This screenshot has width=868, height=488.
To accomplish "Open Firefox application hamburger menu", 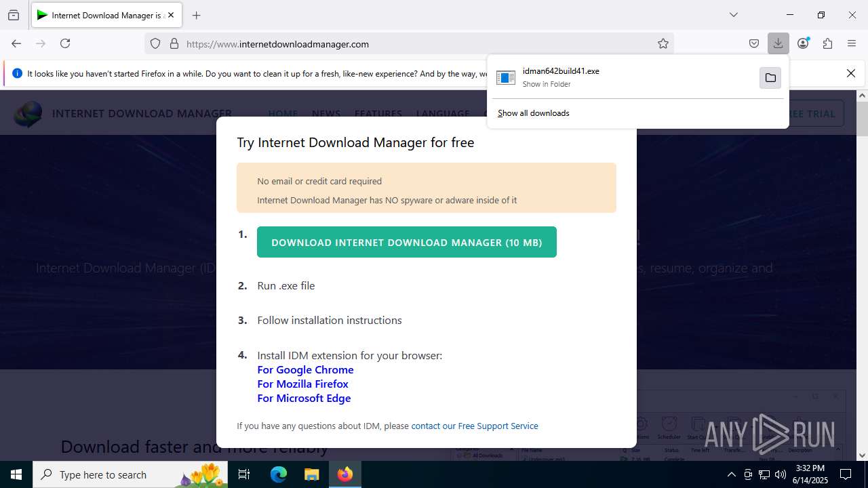I will (852, 43).
